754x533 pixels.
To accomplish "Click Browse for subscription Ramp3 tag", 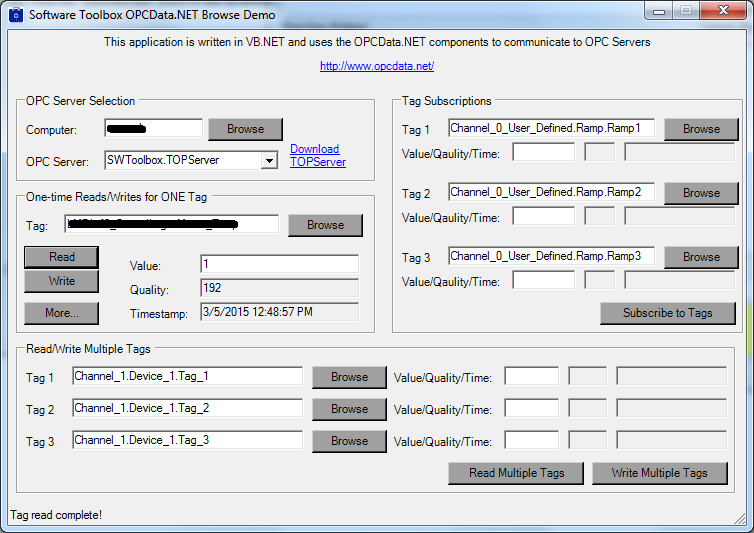I will tap(701, 257).
